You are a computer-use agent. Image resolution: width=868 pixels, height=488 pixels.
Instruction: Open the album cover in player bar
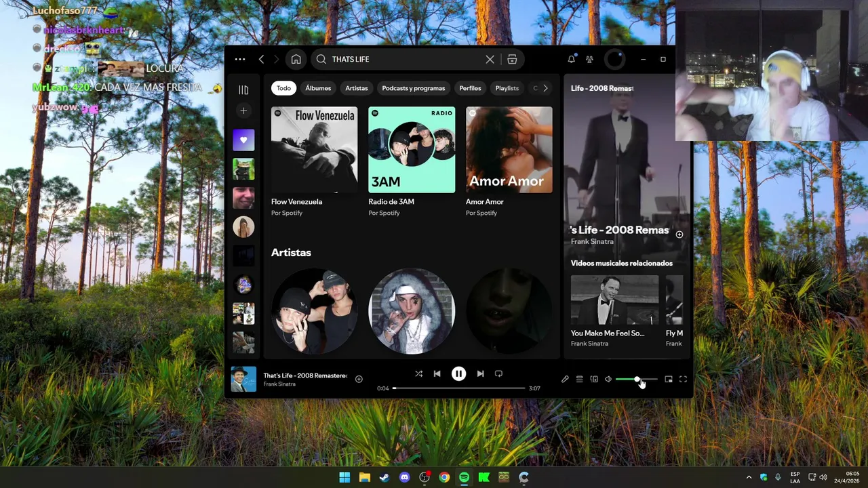pyautogui.click(x=243, y=379)
